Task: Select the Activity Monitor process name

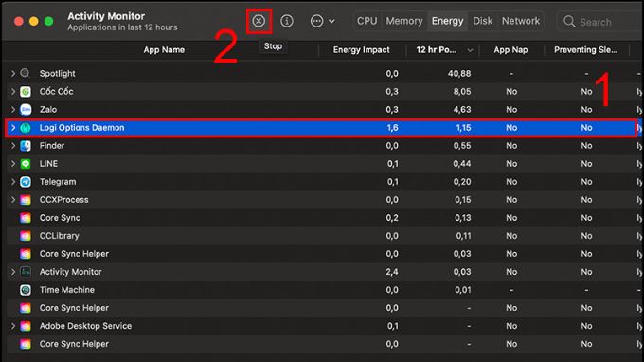Action: (70, 272)
